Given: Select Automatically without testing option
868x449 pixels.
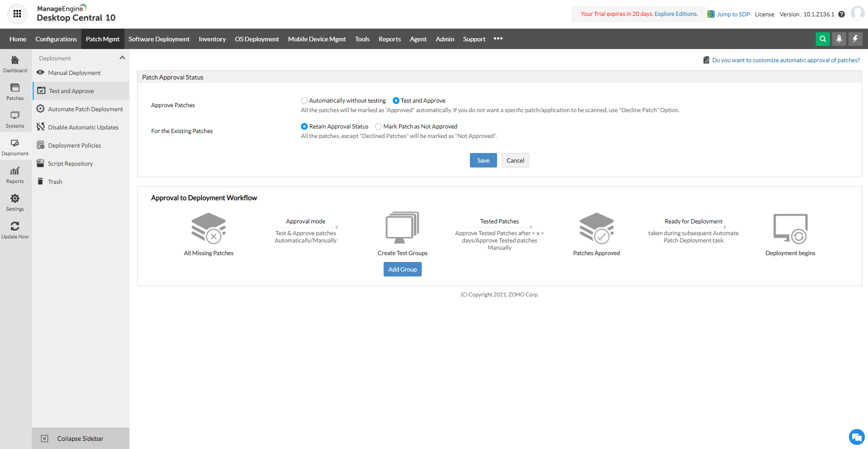Looking at the screenshot, I should coord(304,100).
